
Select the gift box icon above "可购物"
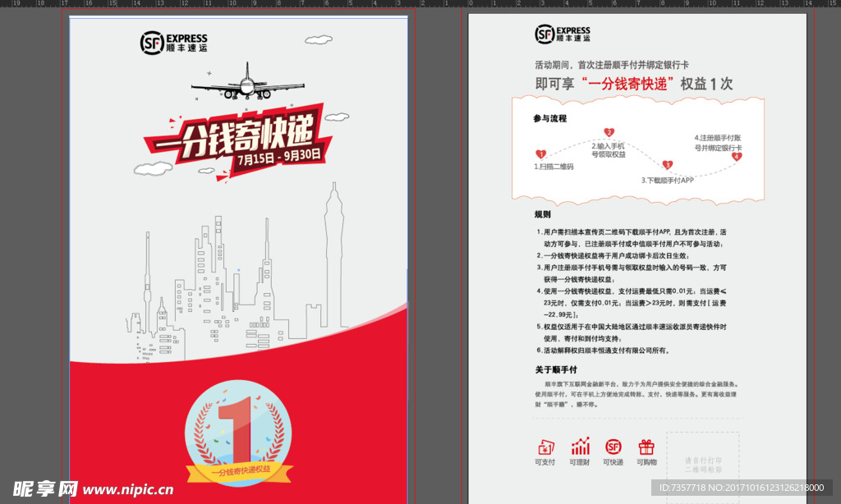pyautogui.click(x=646, y=447)
